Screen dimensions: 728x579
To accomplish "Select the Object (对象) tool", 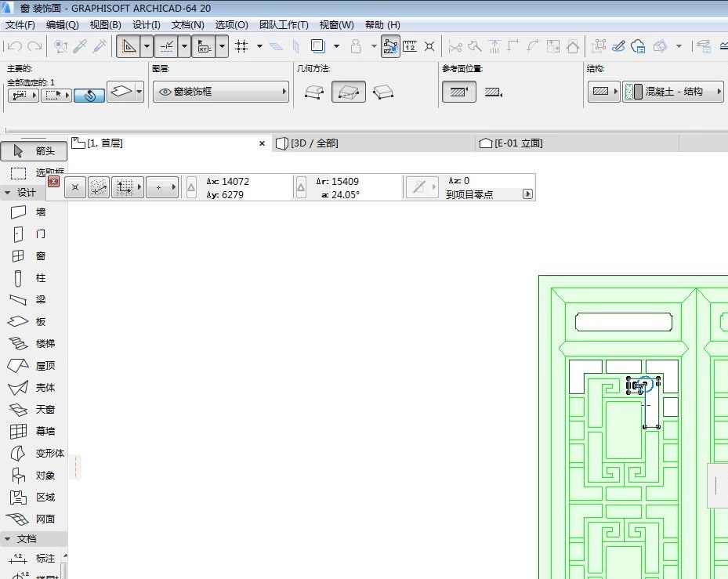I will 32,476.
